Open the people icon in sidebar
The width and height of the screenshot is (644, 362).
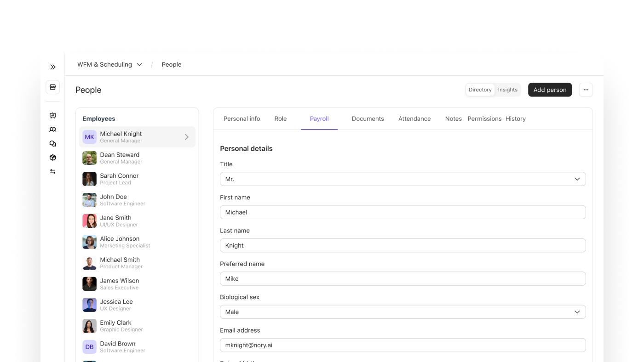coord(53,130)
